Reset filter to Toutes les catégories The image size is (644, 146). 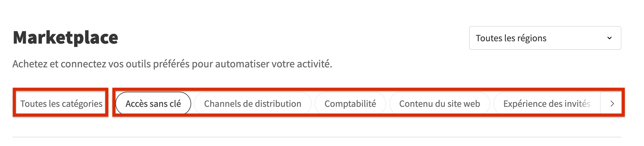tap(61, 104)
